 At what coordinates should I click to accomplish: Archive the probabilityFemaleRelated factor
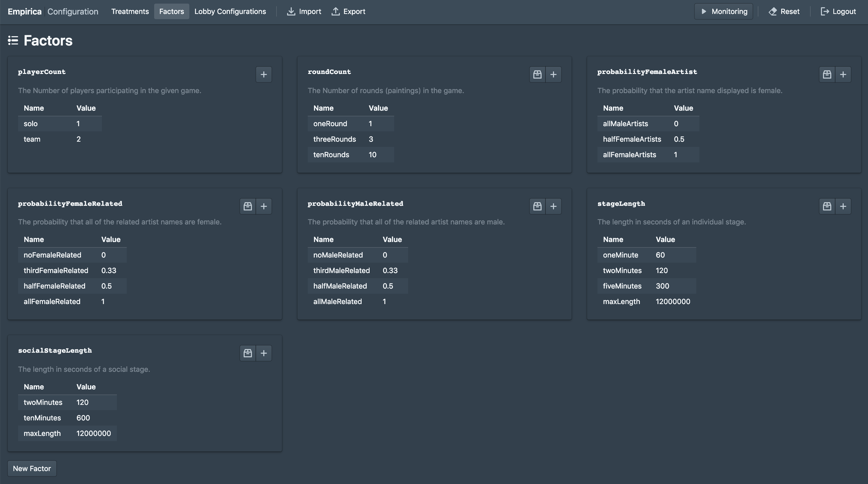[x=248, y=206]
